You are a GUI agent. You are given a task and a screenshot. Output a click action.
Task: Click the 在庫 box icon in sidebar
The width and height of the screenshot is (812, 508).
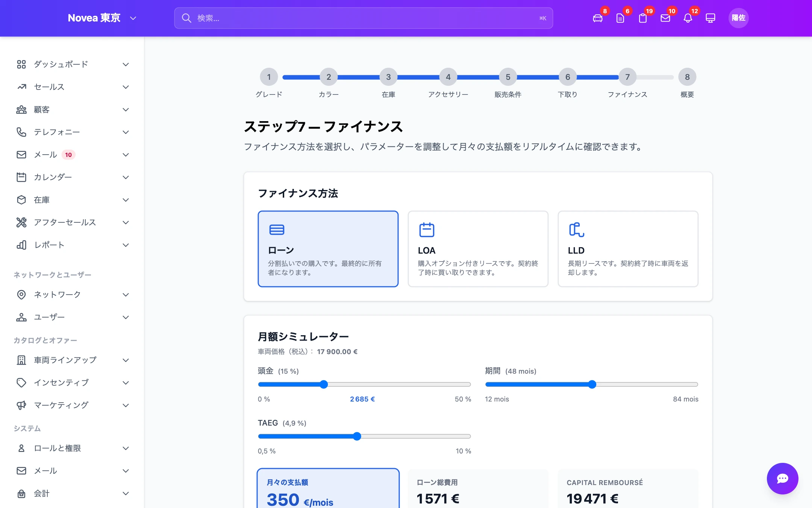(x=21, y=200)
